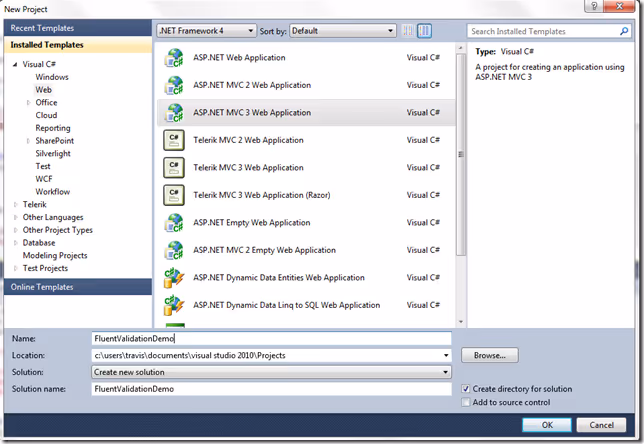Select ASP.NET Dynamic Data Entities Web Application text
The width and height of the screenshot is (644, 444).
pos(278,278)
